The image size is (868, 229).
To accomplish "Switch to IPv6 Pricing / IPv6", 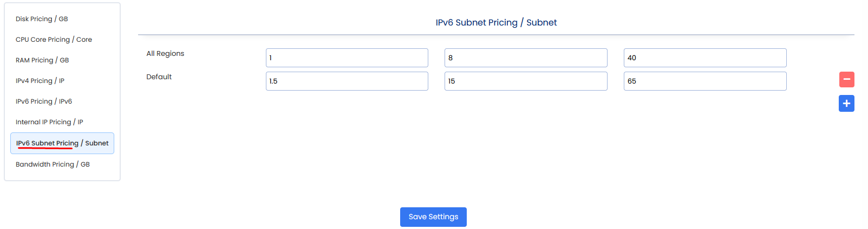I will tap(44, 101).
